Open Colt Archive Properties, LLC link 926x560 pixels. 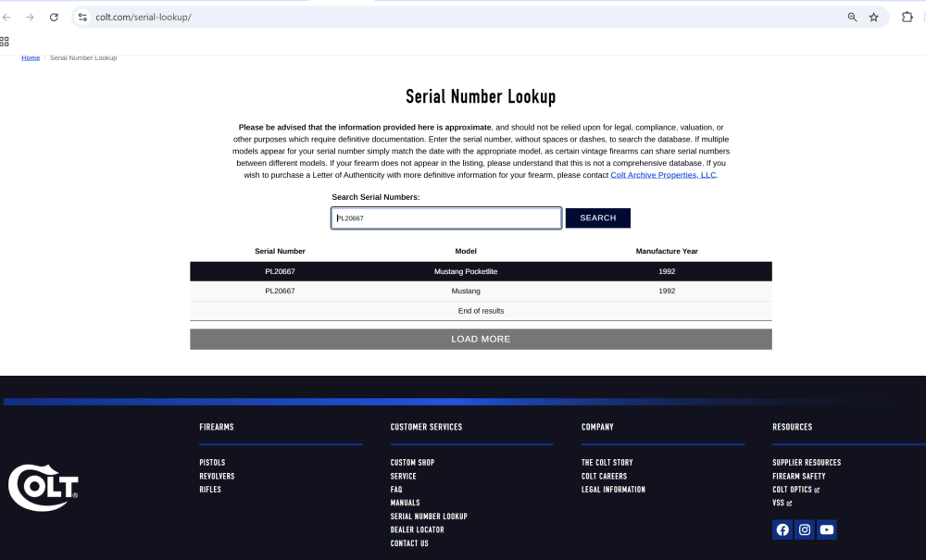tap(663, 175)
